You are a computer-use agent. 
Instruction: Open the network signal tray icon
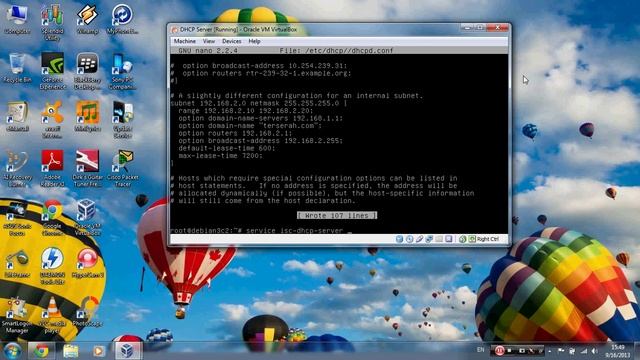(584, 351)
